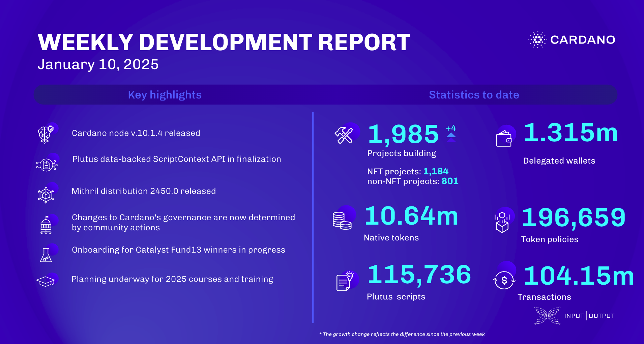Click 'Mithril distribution 2450.0 released' text
Viewport: 644px width, 344px height.
(144, 191)
